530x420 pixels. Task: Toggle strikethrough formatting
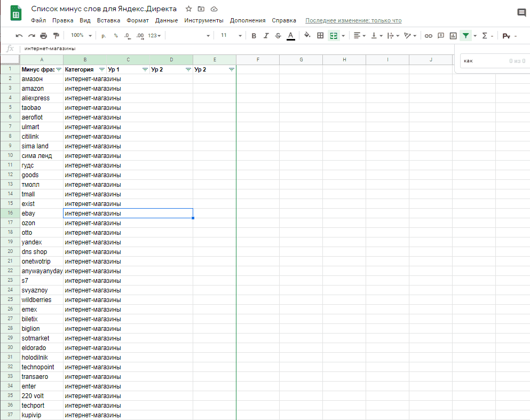tap(278, 35)
